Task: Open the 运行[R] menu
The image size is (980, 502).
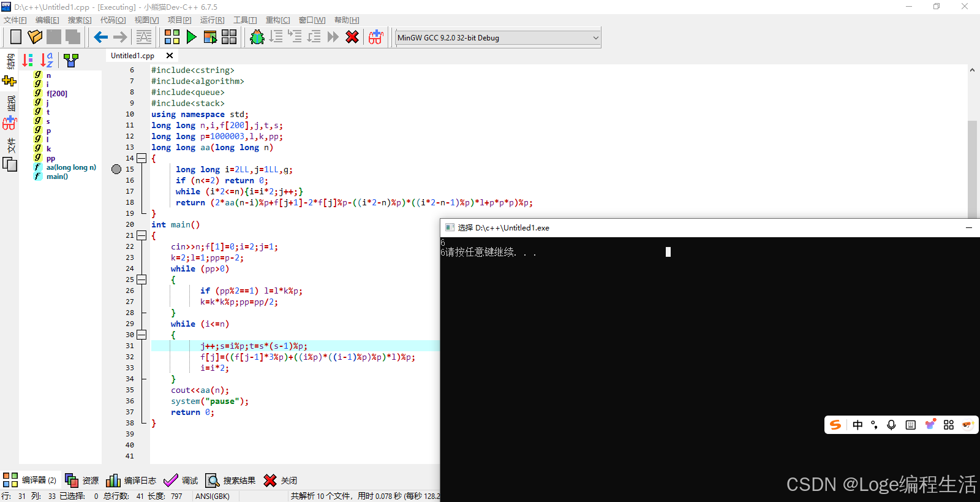Action: point(213,20)
